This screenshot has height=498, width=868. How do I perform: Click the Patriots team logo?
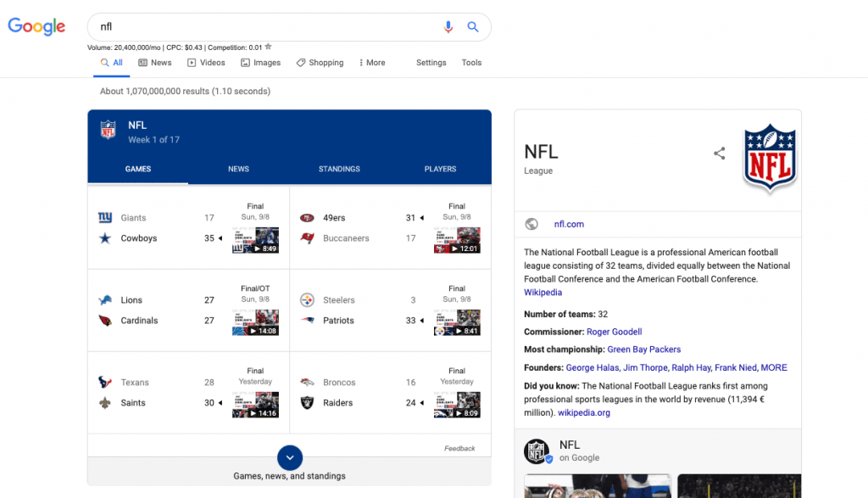pyautogui.click(x=307, y=320)
